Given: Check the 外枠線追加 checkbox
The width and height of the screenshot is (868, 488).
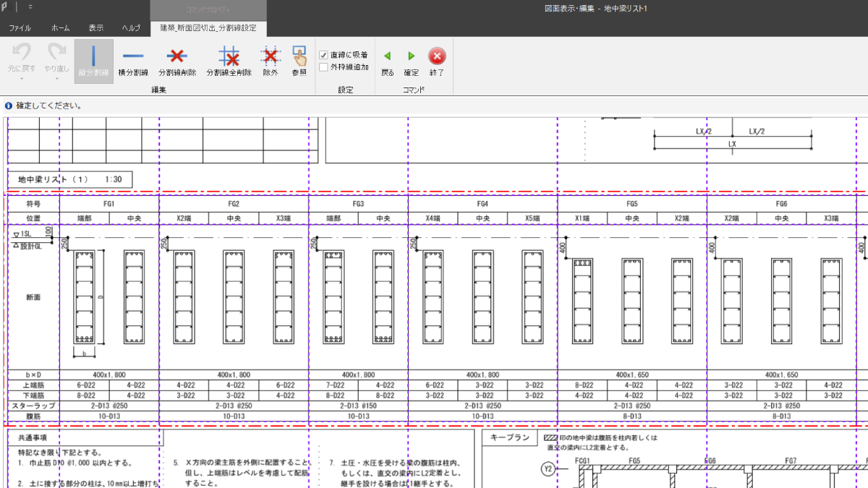Looking at the screenshot, I should tap(324, 67).
